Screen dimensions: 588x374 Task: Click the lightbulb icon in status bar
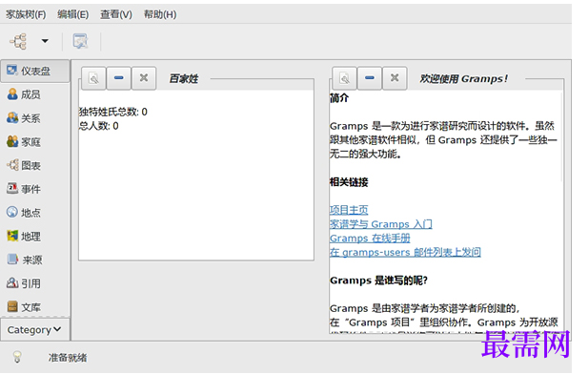pos(17,357)
